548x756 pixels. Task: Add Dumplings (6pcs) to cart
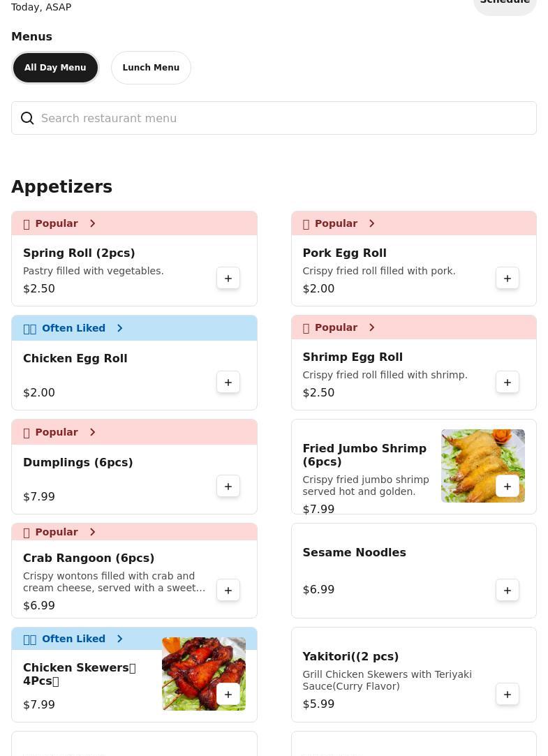(228, 487)
